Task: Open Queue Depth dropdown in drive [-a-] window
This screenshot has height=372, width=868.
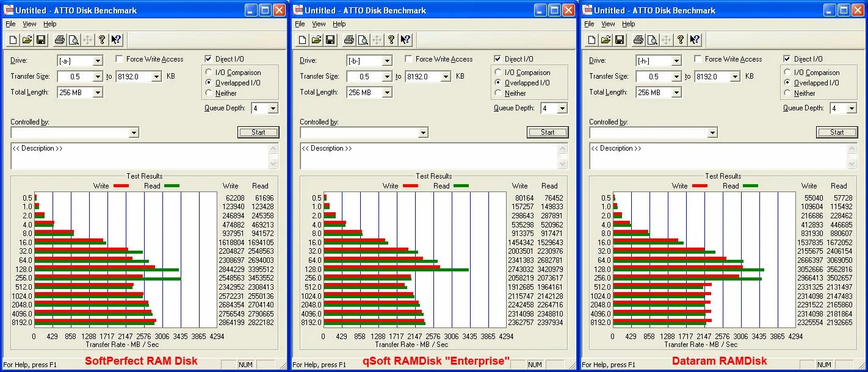Action: click(273, 109)
